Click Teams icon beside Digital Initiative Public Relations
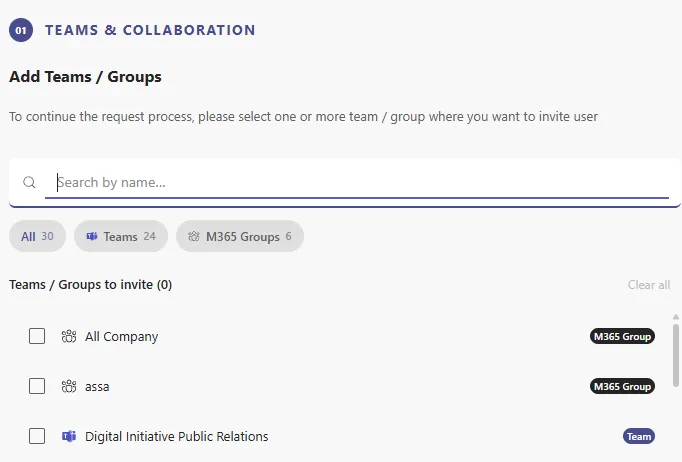Image resolution: width=682 pixels, height=462 pixels. 69,436
